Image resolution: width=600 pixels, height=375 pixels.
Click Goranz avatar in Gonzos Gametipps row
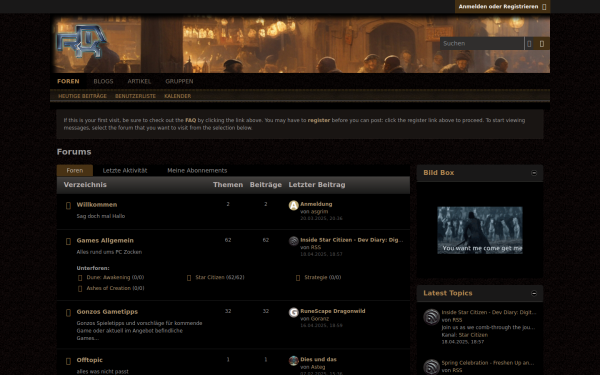pos(293,312)
